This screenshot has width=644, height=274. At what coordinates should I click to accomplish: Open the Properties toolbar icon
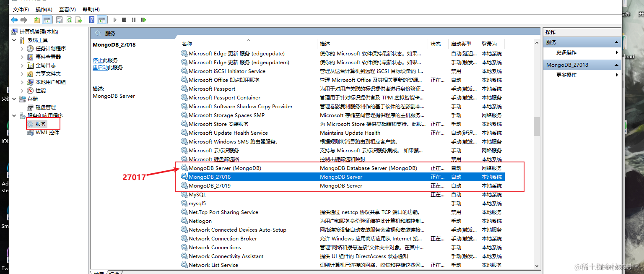pos(60,20)
